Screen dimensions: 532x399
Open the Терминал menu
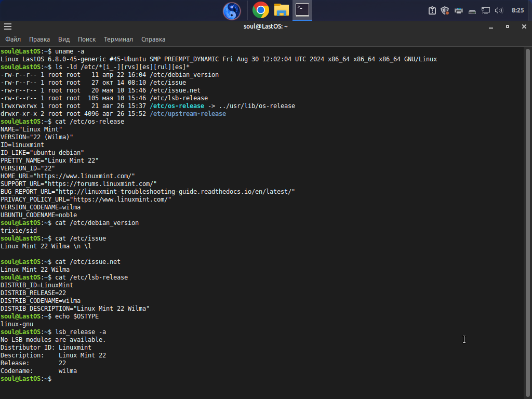(x=118, y=39)
